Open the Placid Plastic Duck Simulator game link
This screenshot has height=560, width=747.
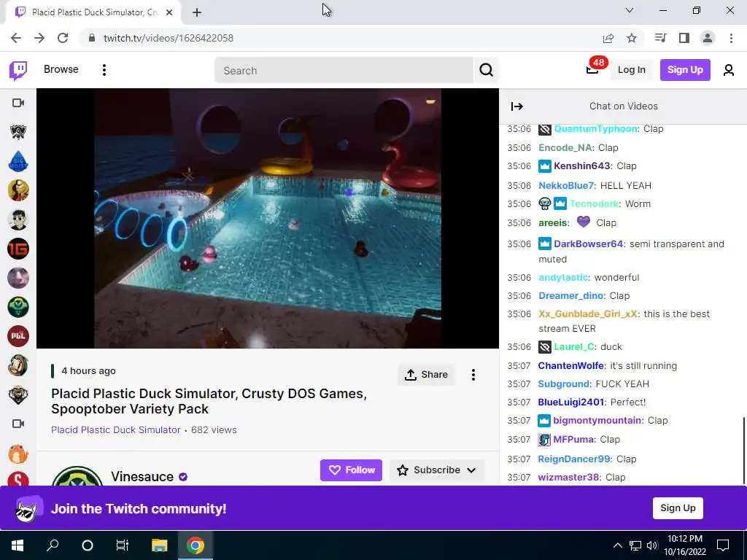(116, 430)
